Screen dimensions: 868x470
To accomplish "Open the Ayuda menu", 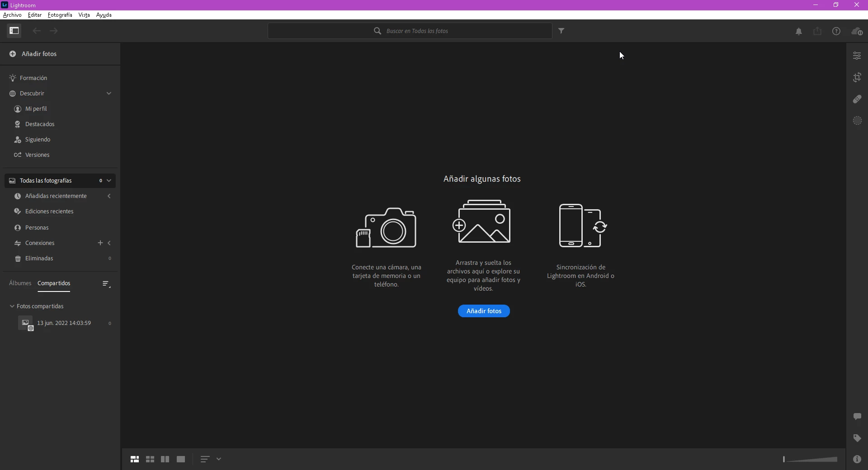I will pyautogui.click(x=104, y=15).
